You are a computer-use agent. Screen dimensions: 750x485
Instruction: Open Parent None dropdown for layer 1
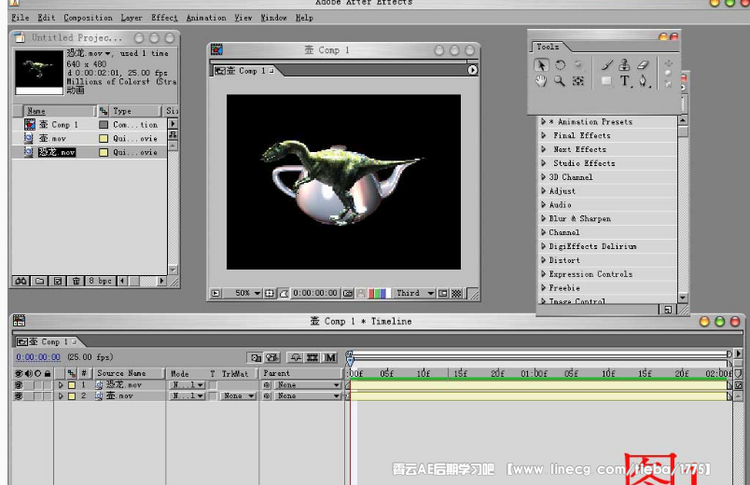(308, 385)
